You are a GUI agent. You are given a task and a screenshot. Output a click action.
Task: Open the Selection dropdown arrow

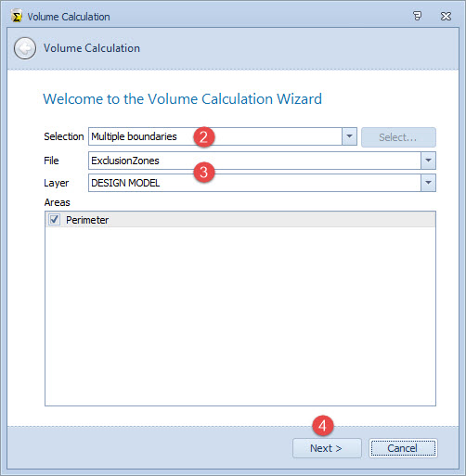[349, 136]
